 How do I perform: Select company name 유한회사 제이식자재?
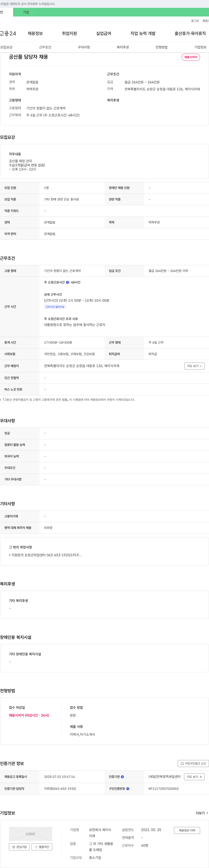[100, 833]
